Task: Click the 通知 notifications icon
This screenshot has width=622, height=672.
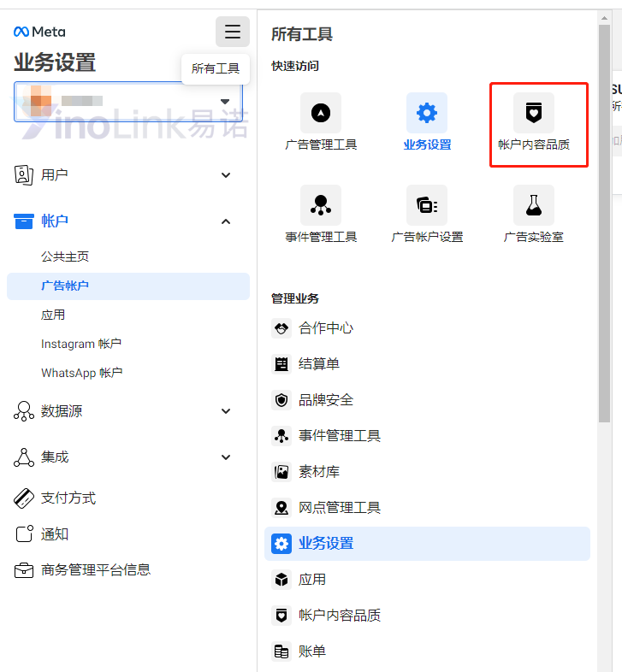Action: coord(24,534)
